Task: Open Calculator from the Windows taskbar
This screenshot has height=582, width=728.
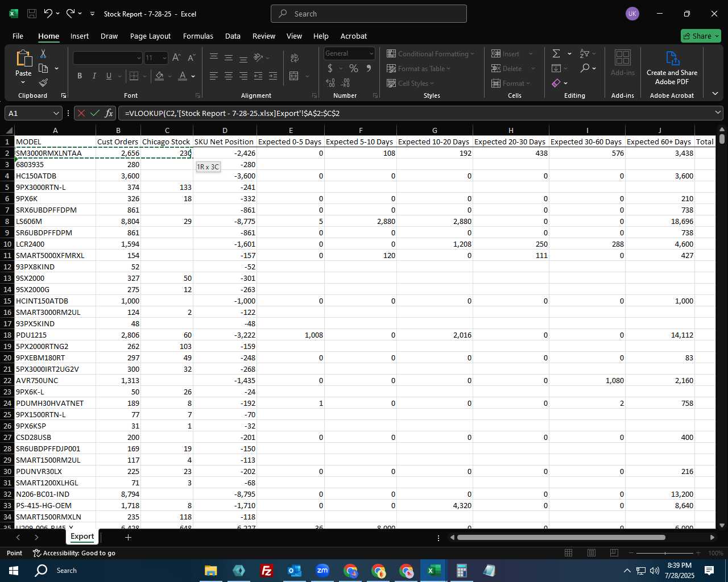Action: pyautogui.click(x=461, y=570)
